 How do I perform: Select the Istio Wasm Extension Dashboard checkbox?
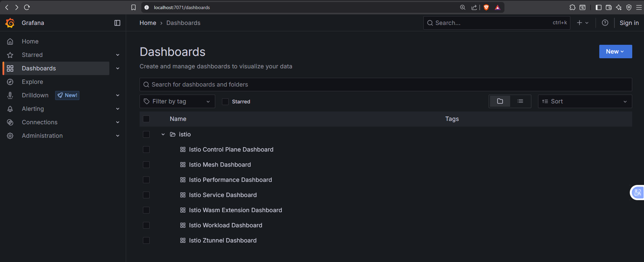coord(146,210)
